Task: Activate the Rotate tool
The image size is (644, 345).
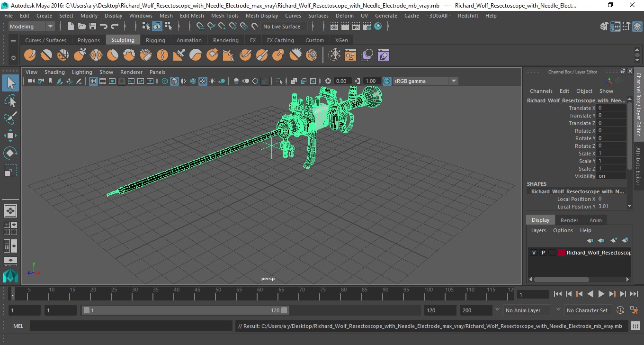Action: point(10,153)
